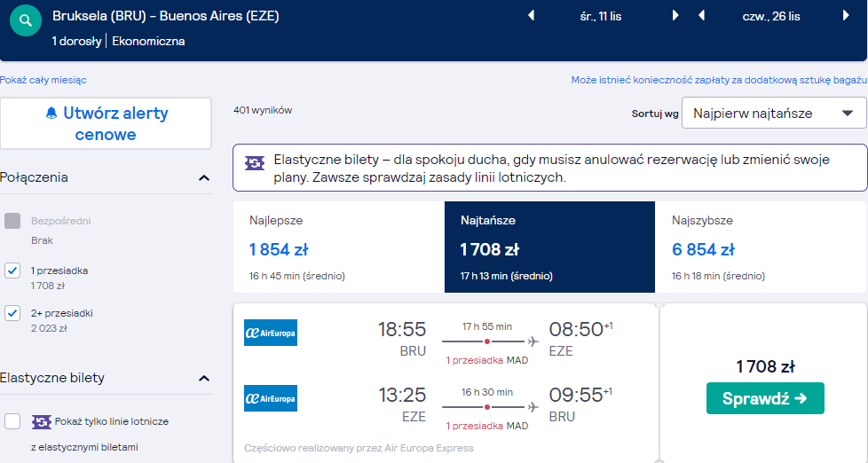
Task: Click the 401 wyników results count
Action: coord(263,110)
